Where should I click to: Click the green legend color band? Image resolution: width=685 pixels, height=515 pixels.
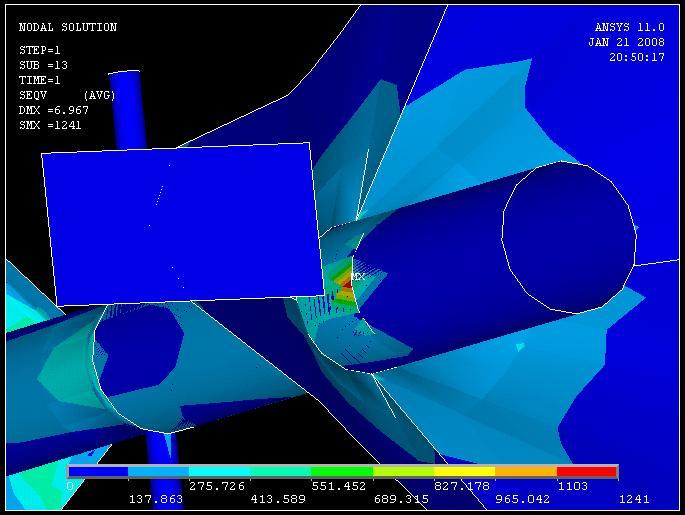coord(342,471)
